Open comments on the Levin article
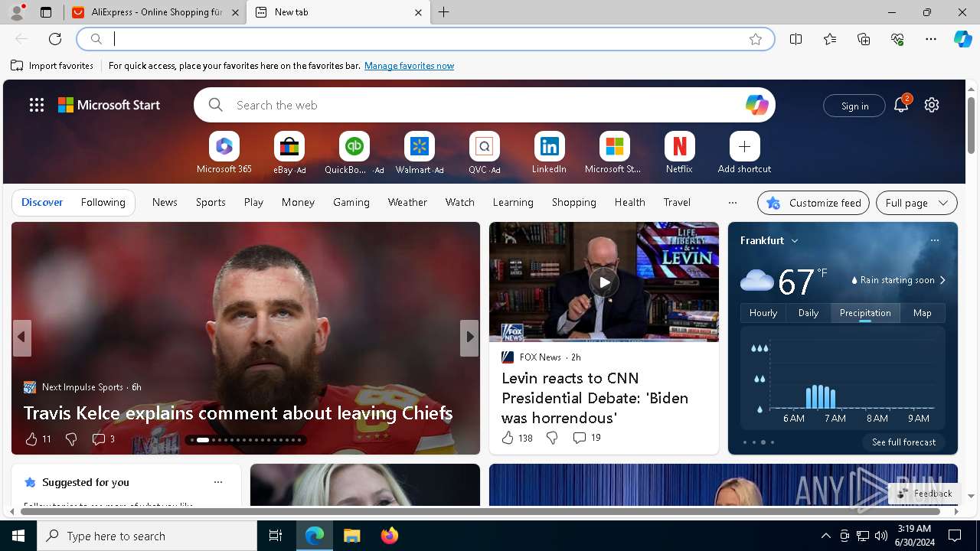980x551 pixels. point(586,438)
